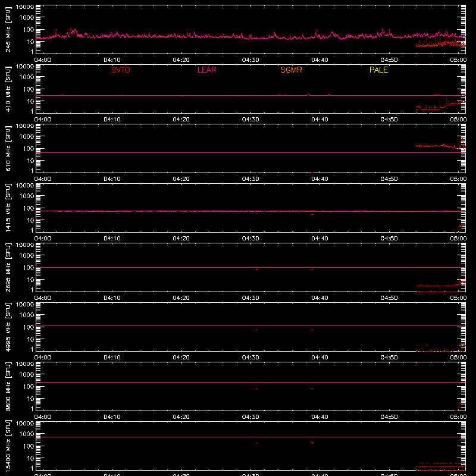Click the SGMR station label

[x=291, y=70]
